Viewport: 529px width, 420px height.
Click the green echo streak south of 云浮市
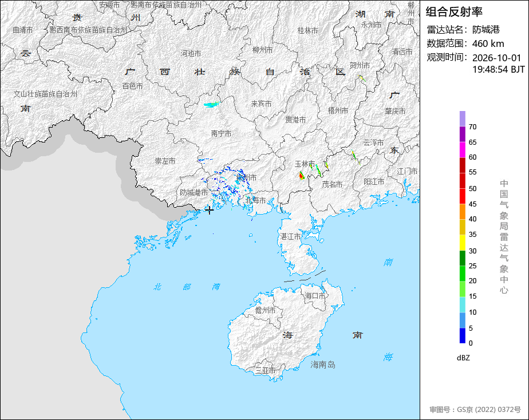[356, 157]
